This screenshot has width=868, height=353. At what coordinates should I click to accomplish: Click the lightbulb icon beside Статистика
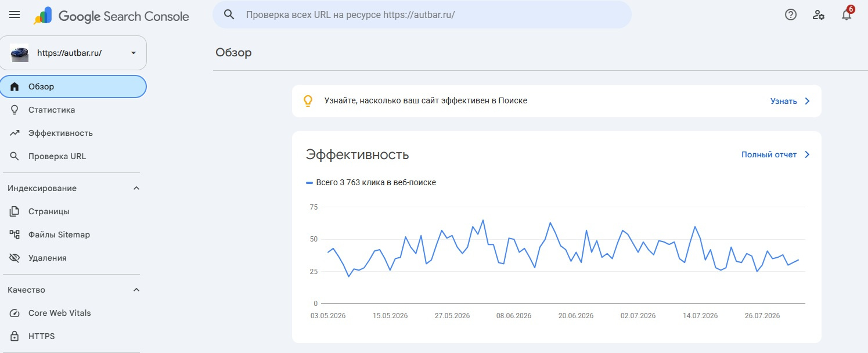15,110
